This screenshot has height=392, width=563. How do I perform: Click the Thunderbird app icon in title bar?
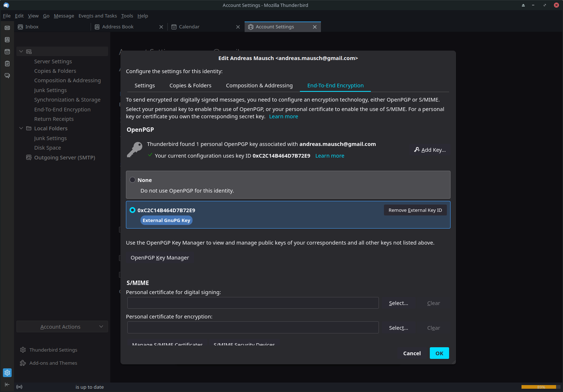6,5
